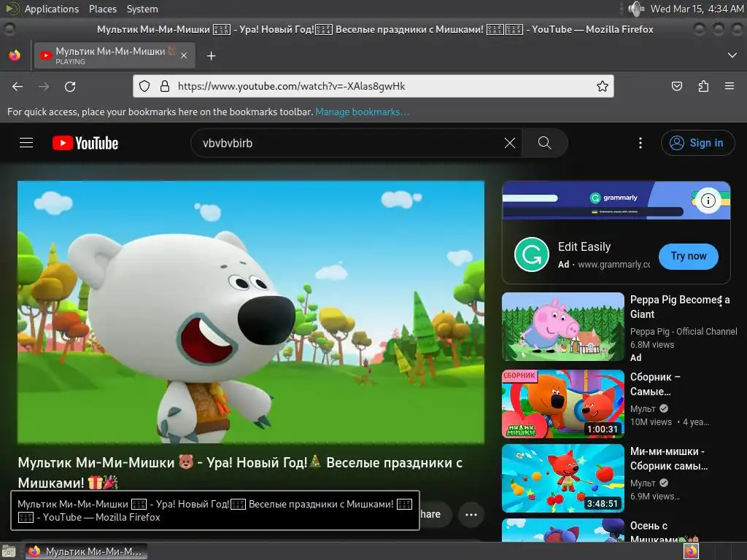Bookmark this page with the star icon
Viewport: 747px width, 560px height.
602,86
